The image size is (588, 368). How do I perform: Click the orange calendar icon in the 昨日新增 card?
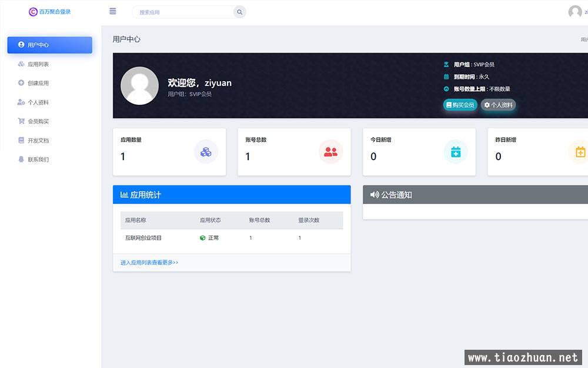(x=580, y=152)
